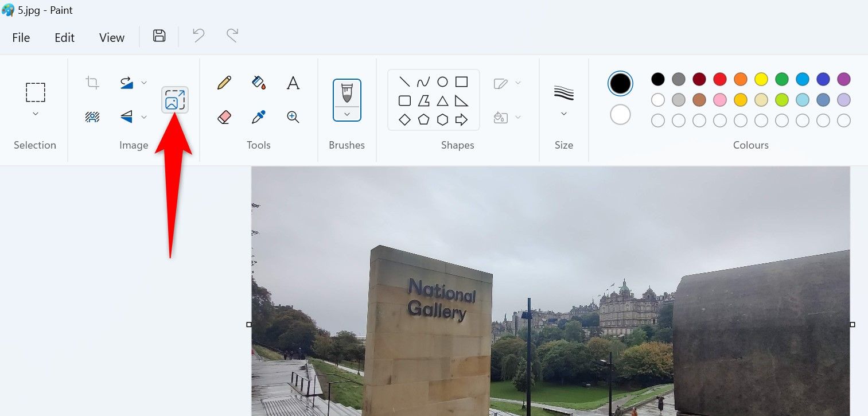Open the File menu
Screen dimensions: 868x416
pyautogui.click(x=21, y=37)
